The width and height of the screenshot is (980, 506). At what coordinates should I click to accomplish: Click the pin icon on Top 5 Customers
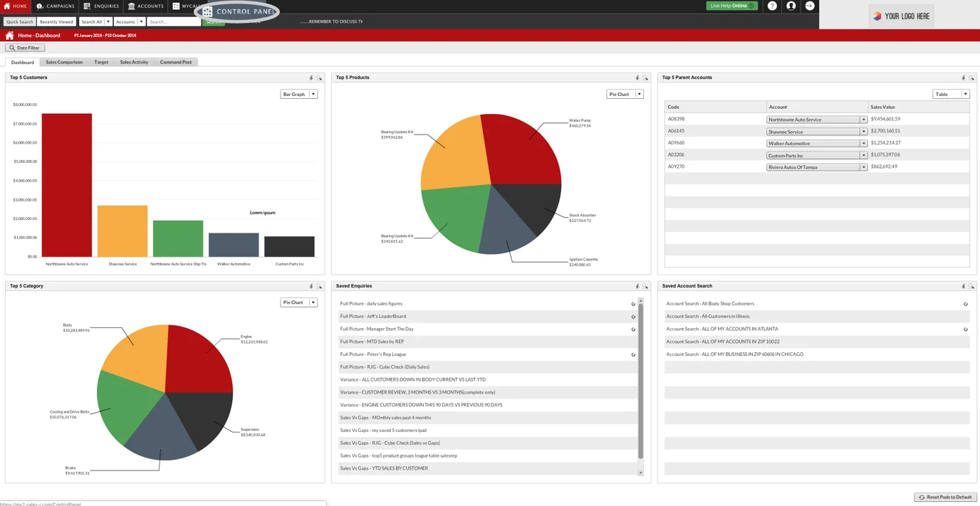[311, 78]
